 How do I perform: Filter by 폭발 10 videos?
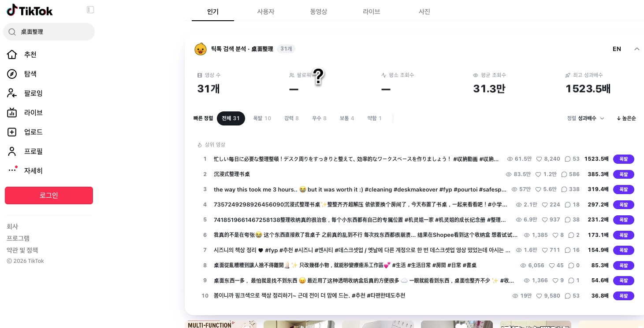click(262, 118)
